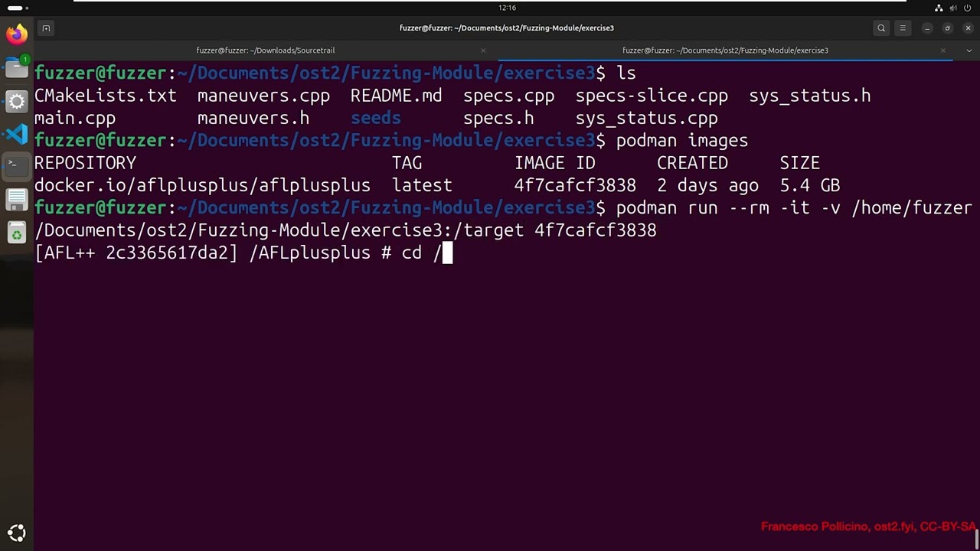Click the 'exercise3:/target' mount path text
Image resolution: width=980 pixels, height=551 pixels.
pyautogui.click(x=437, y=230)
